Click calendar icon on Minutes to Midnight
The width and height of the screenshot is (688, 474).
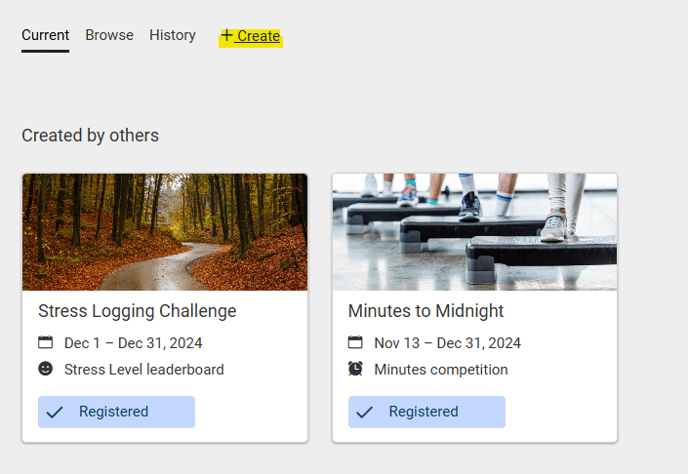point(356,343)
